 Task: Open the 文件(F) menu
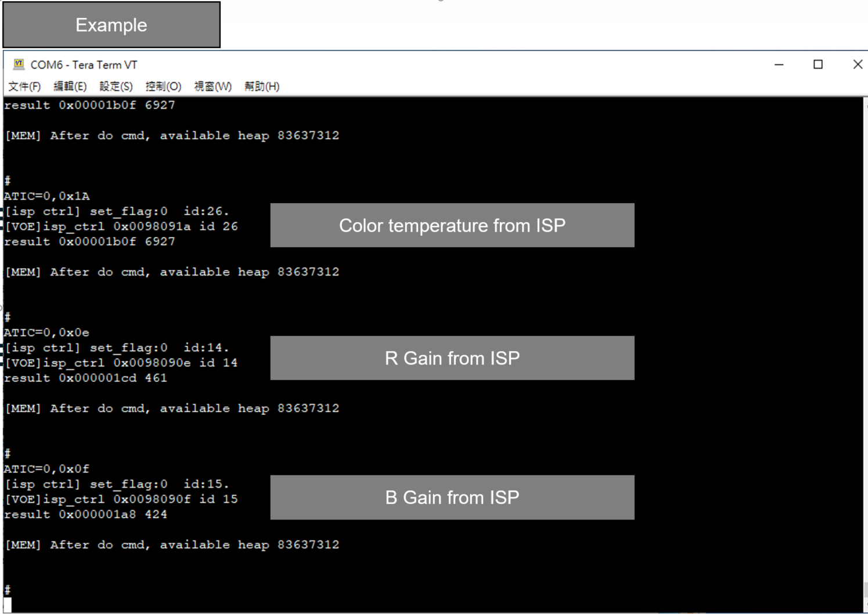coord(24,86)
